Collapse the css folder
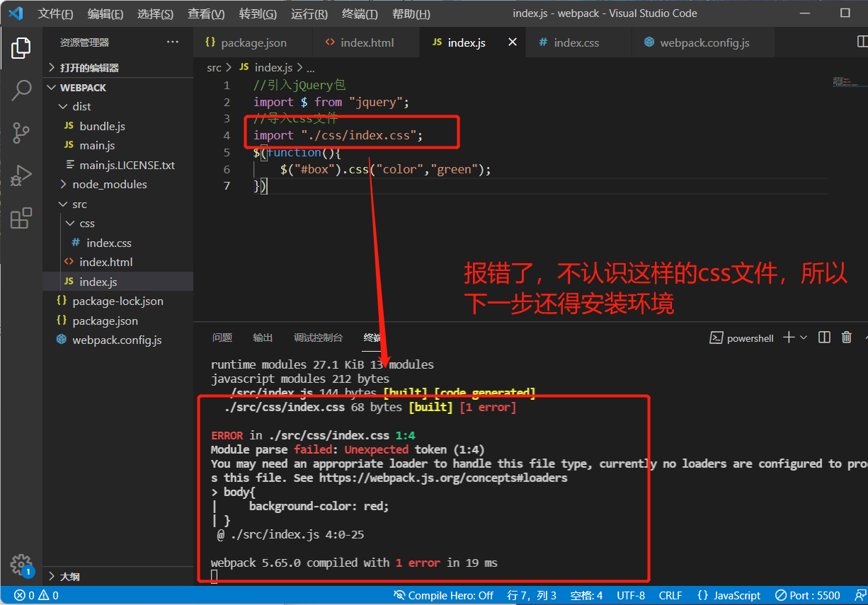This screenshot has width=868, height=605. 118,223
